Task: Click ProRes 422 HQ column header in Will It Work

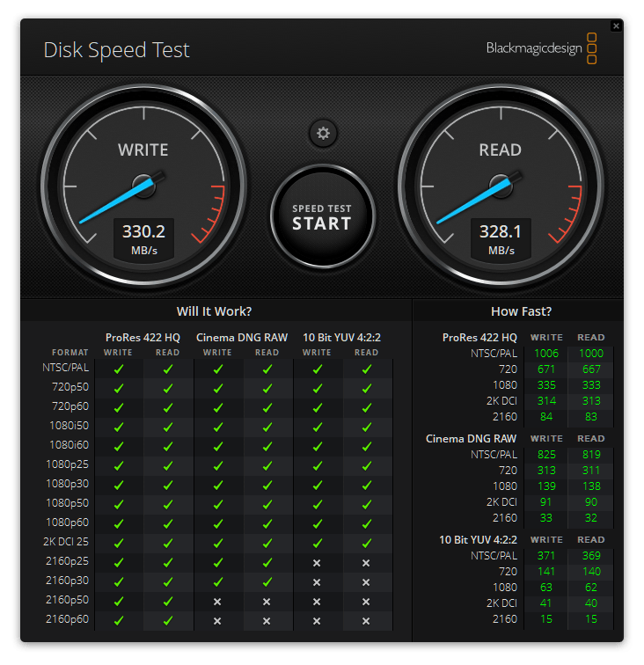Action: (x=143, y=338)
